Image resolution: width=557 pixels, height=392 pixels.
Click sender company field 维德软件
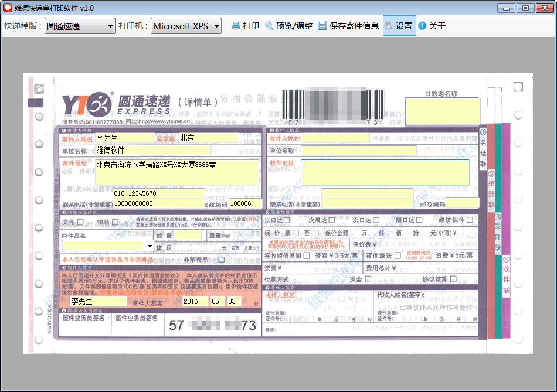coord(153,150)
